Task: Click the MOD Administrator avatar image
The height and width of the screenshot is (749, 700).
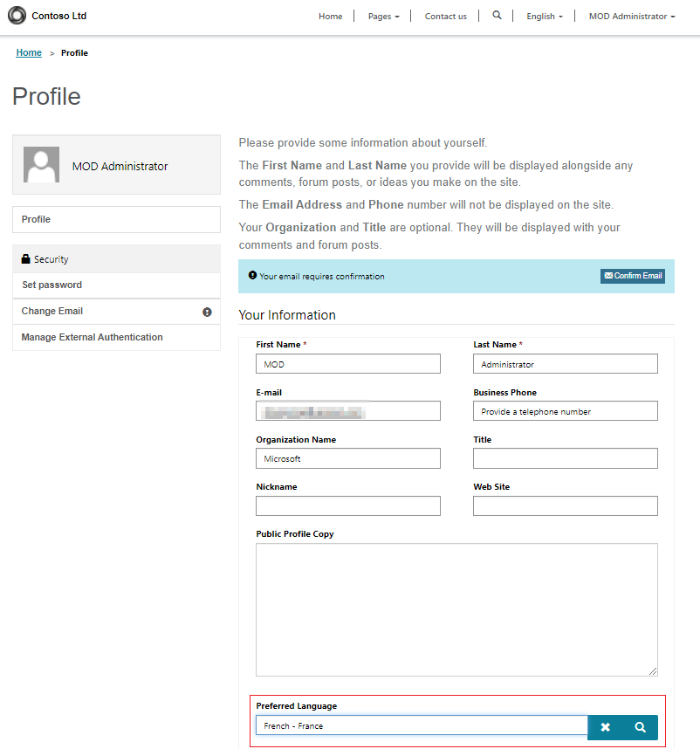Action: click(42, 165)
